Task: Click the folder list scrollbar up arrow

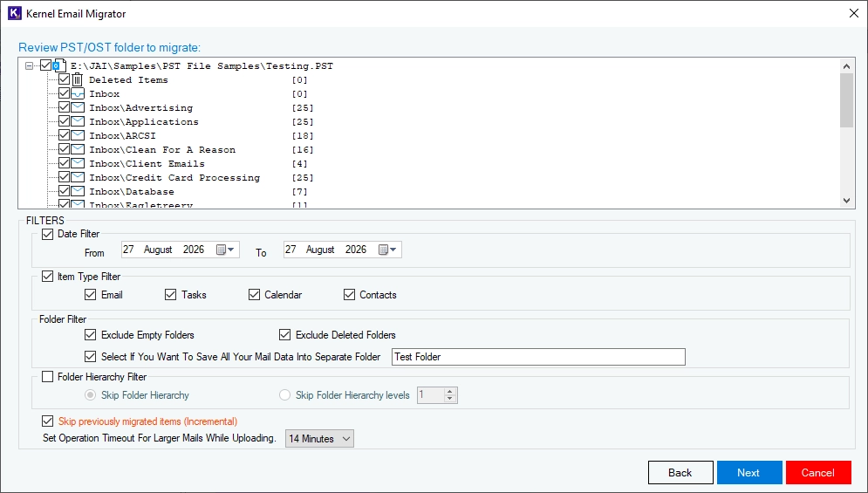Action: (x=846, y=66)
